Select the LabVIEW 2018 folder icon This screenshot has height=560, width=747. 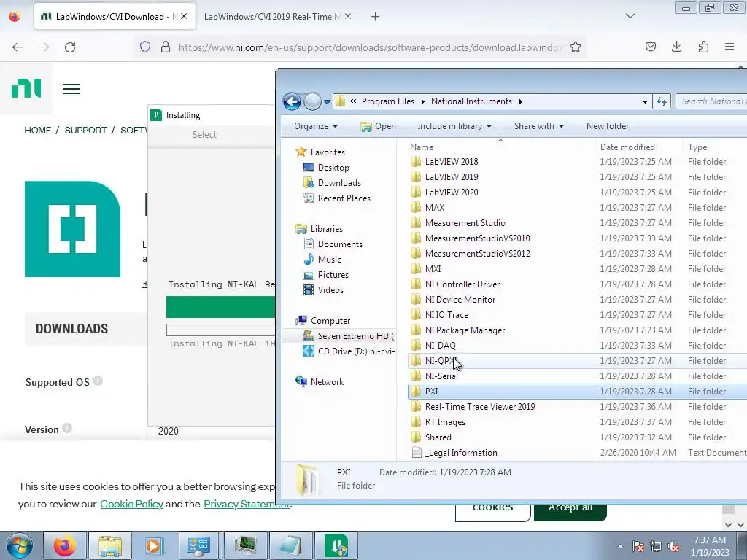[x=416, y=161]
